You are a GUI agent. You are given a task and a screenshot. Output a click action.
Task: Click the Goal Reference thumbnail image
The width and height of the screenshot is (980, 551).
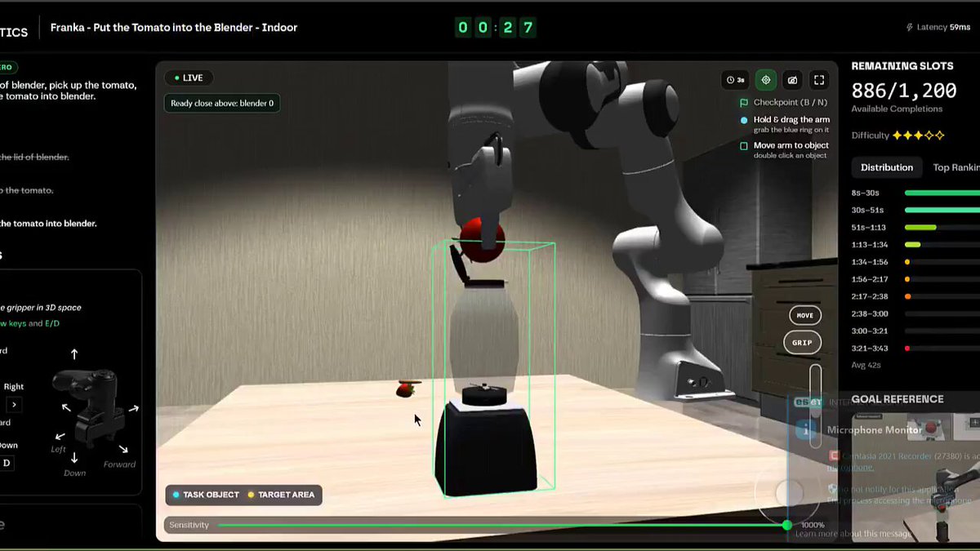(x=916, y=478)
